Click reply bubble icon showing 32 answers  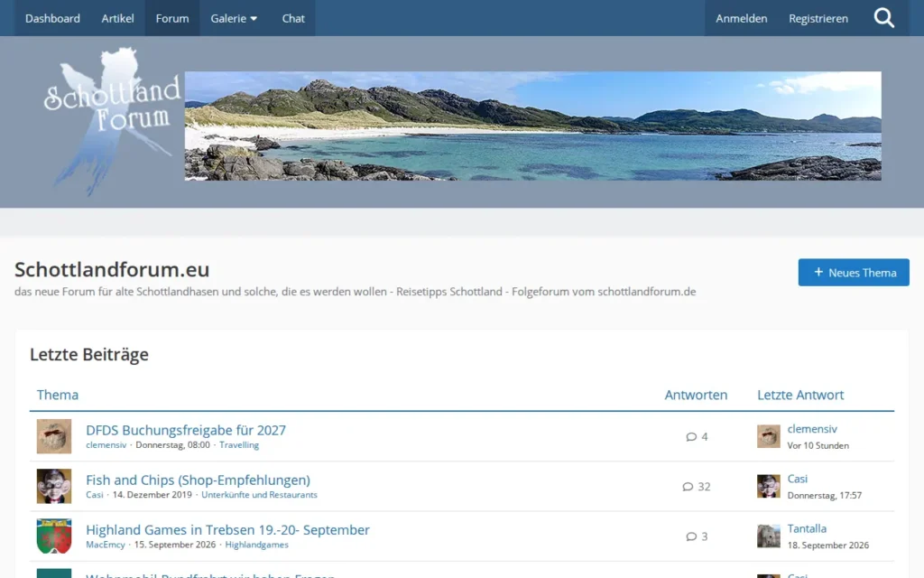tap(688, 487)
